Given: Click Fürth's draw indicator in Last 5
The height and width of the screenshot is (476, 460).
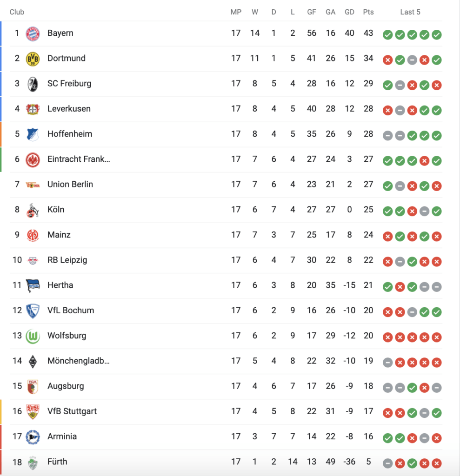Looking at the screenshot, I should (387, 463).
